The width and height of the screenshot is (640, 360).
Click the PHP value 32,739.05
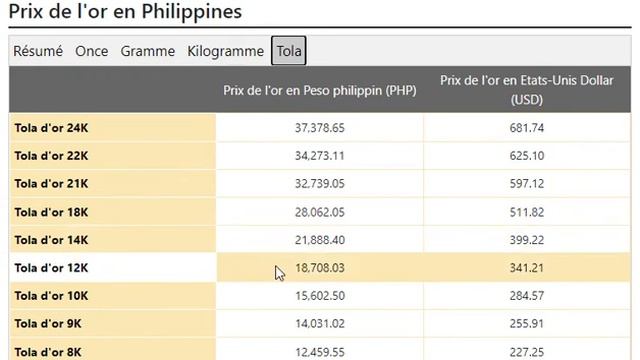click(x=320, y=184)
